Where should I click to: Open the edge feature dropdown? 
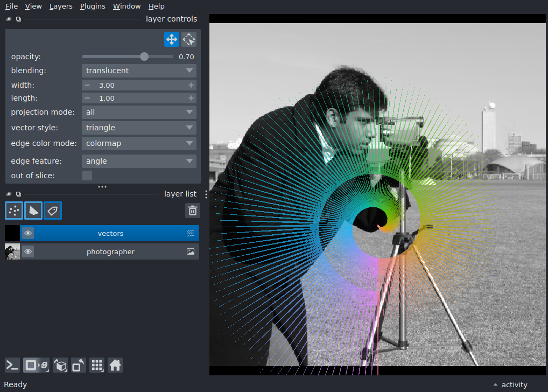point(139,161)
